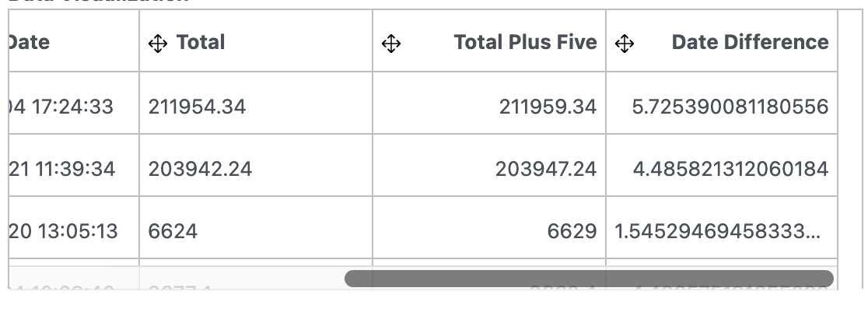Click the Total Plus Five header label
The width and height of the screenshot is (868, 330).
[x=525, y=42]
